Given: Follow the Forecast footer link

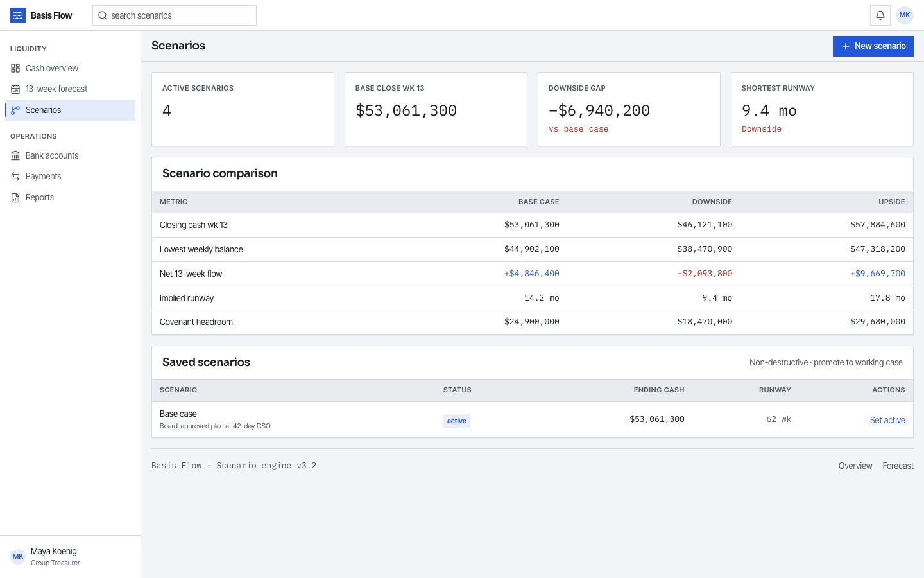Looking at the screenshot, I should click(x=898, y=466).
